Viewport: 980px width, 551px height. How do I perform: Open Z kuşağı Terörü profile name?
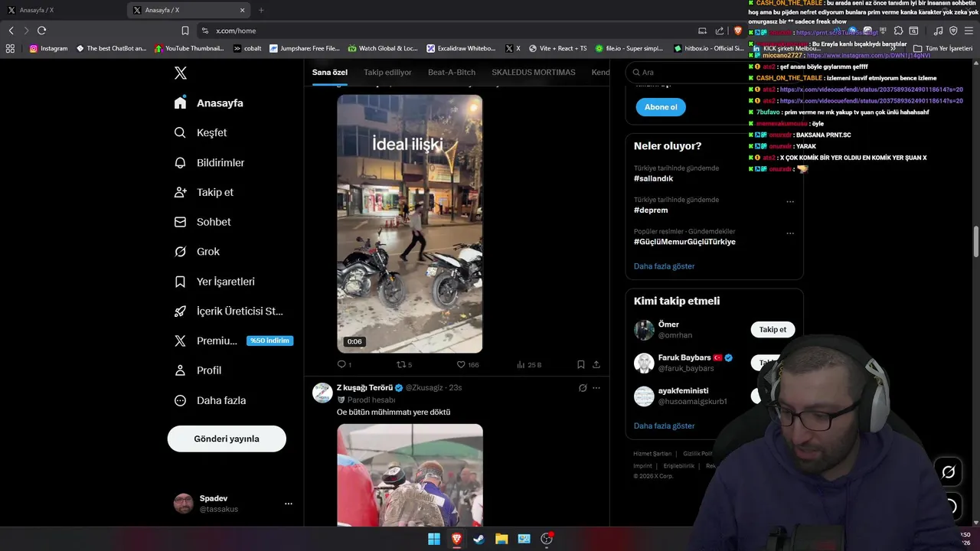click(x=364, y=388)
